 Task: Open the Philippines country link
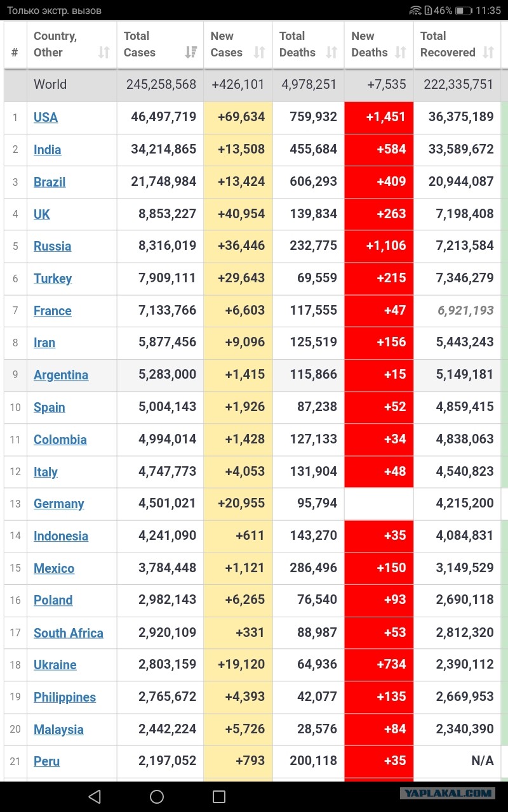click(65, 697)
